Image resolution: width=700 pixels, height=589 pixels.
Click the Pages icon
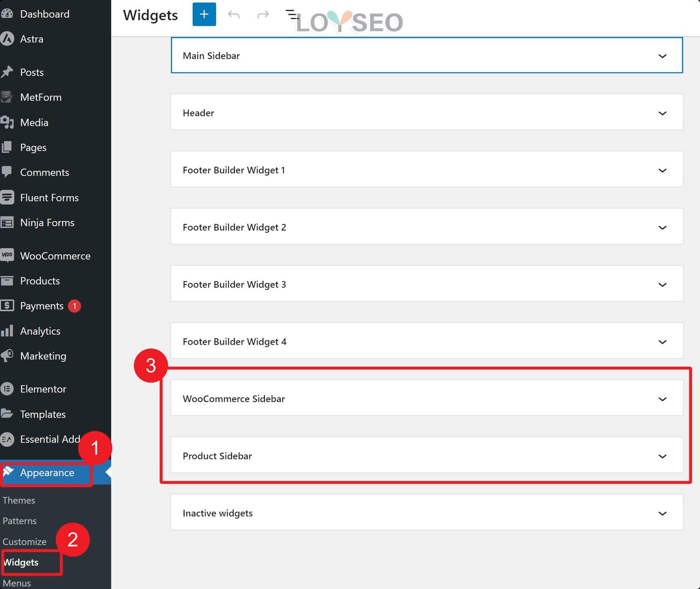7,147
